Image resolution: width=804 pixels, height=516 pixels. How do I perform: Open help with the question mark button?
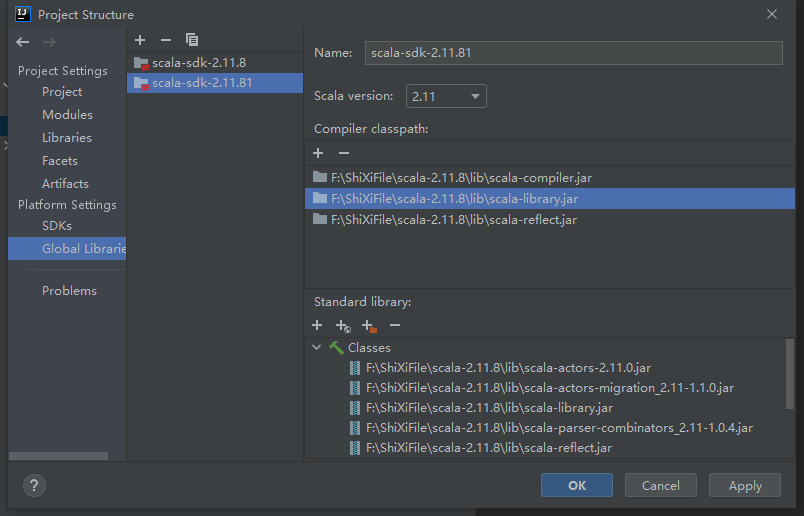click(x=34, y=485)
